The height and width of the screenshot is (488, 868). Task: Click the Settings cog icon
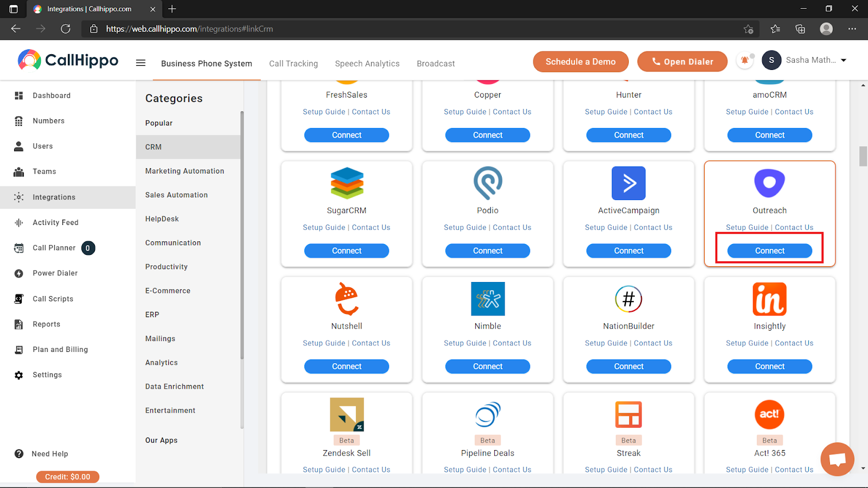click(x=19, y=375)
